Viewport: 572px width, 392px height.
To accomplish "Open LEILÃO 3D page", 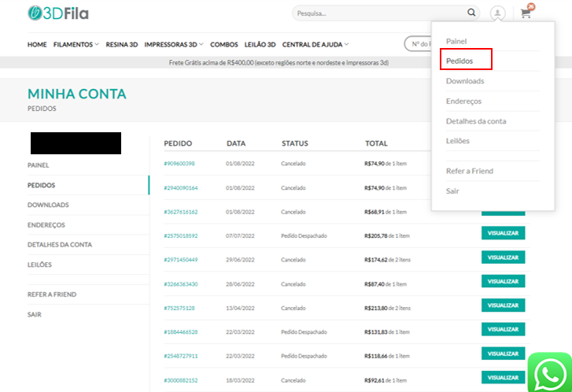I will tap(260, 45).
